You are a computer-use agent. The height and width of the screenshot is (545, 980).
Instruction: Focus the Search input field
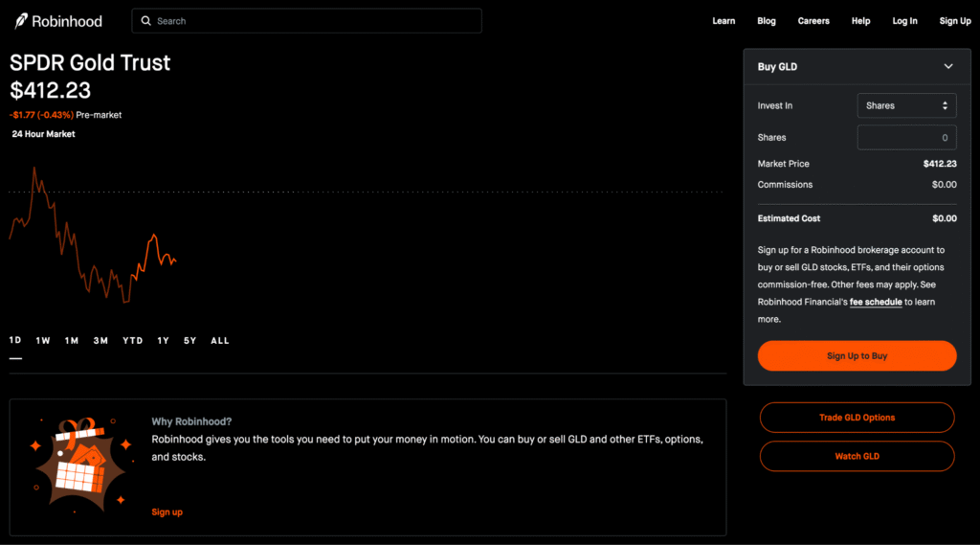[306, 21]
